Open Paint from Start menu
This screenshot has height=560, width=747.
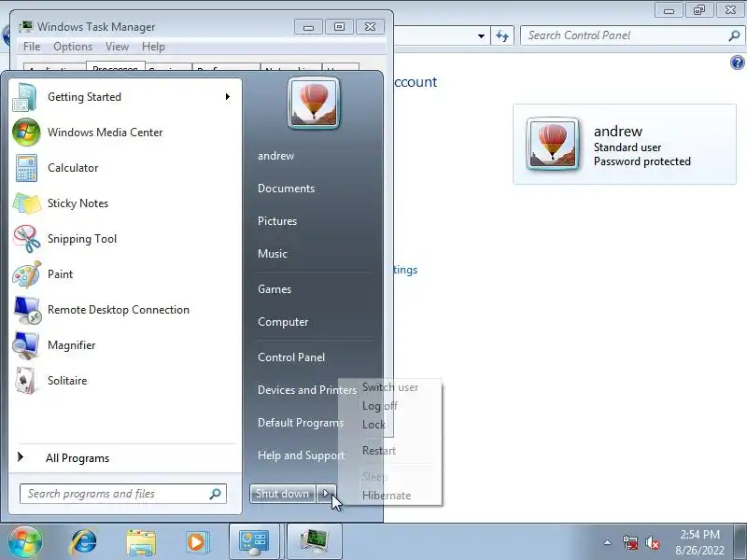pyautogui.click(x=125, y=274)
